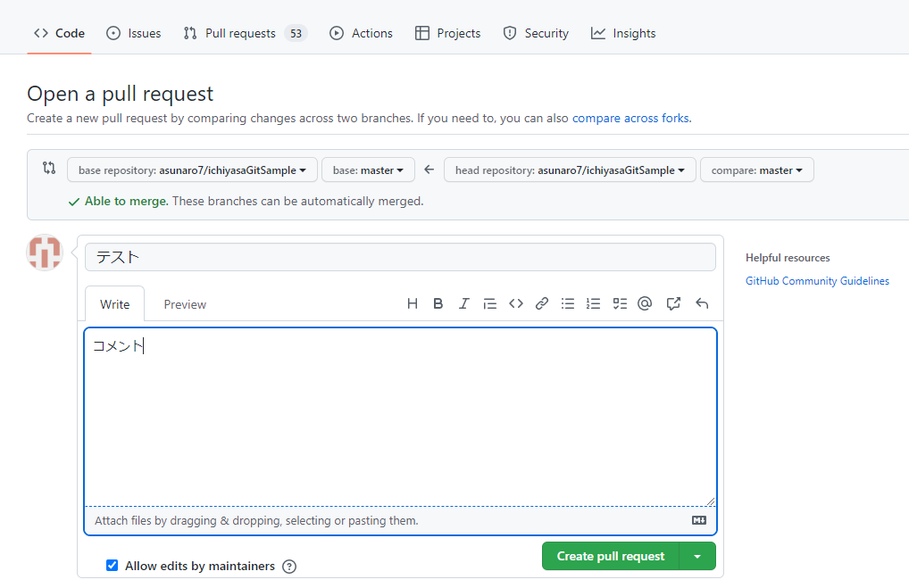Click the user avatar image
Viewport: 909px width, 588px height.
point(45,253)
